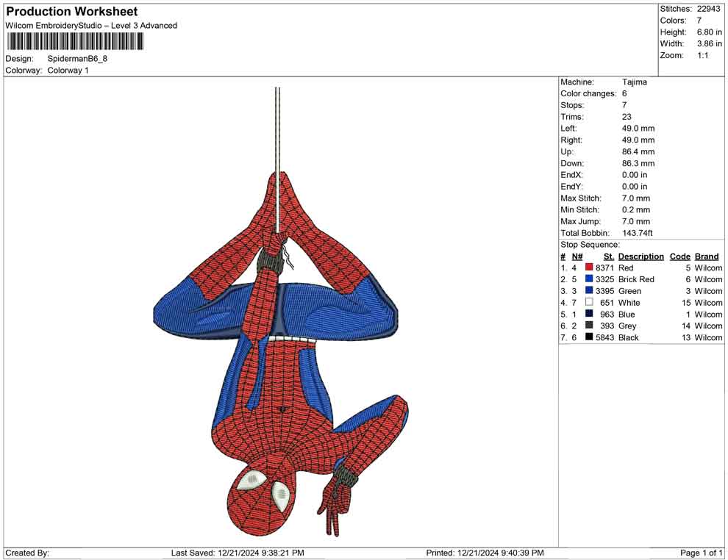Click the 'Stop Sequence:' label
This screenshot has height=560, width=728.
coord(590,245)
